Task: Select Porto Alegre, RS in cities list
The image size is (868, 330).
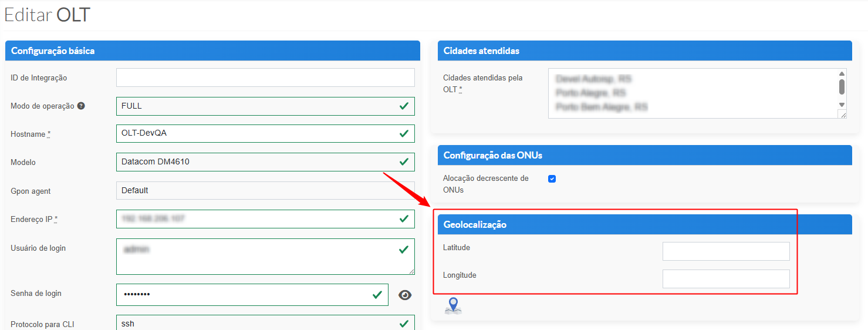Action: 591,93
